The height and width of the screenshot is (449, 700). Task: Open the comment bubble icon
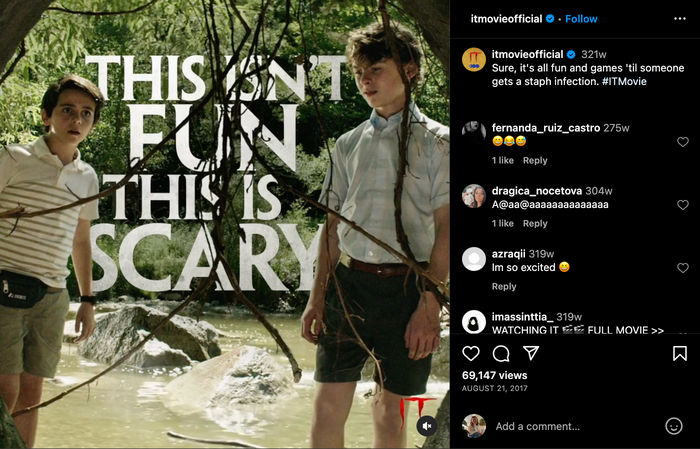point(501,353)
